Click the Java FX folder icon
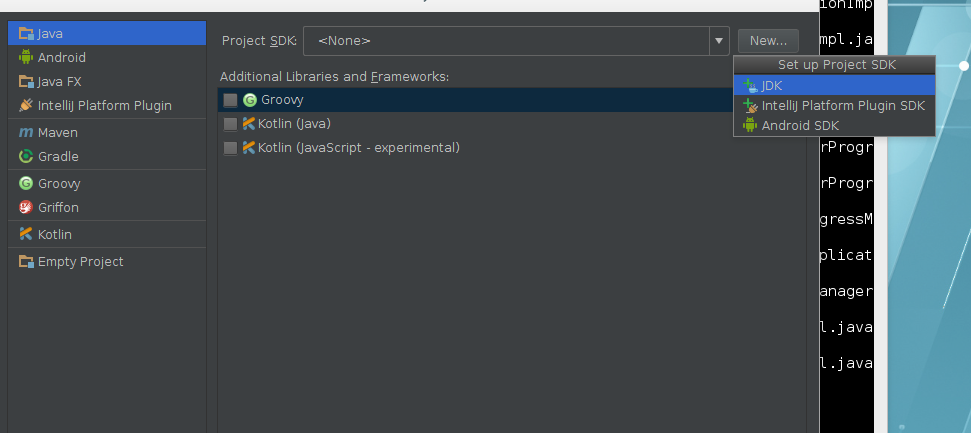This screenshot has width=971, height=433. [x=25, y=81]
